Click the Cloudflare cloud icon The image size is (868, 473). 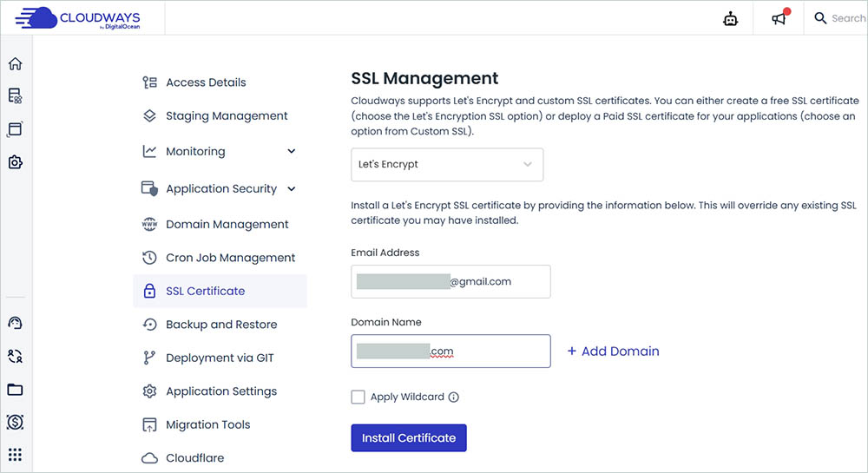149,458
